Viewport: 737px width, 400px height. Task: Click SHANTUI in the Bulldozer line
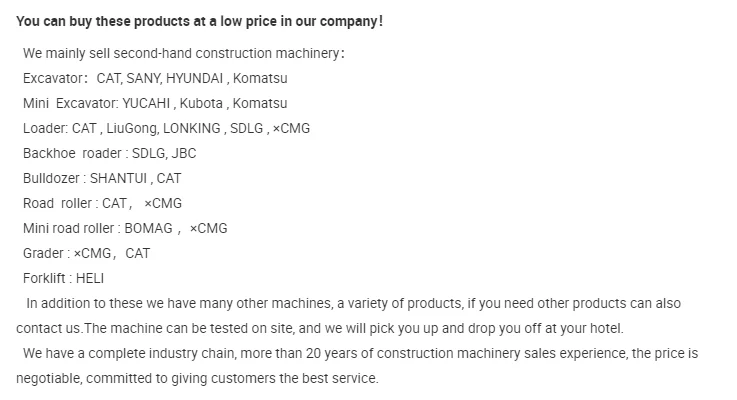coord(118,178)
